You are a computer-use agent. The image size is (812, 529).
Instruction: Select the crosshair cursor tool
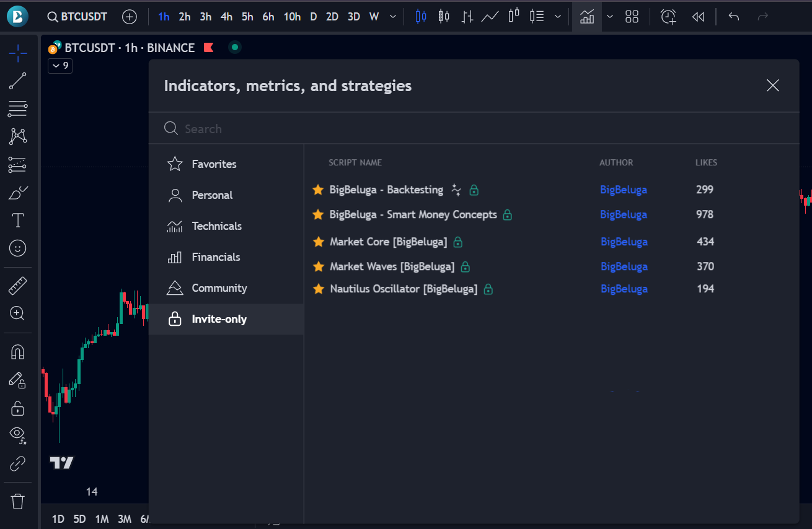click(x=18, y=53)
